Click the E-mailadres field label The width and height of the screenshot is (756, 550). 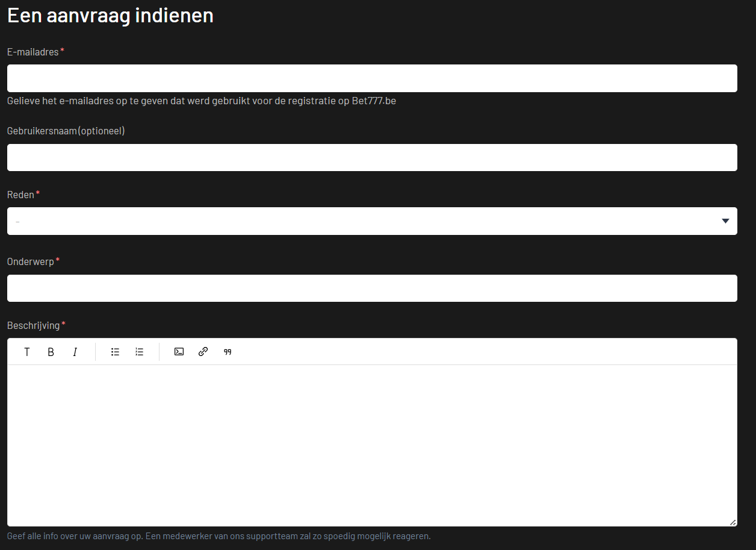(x=33, y=52)
